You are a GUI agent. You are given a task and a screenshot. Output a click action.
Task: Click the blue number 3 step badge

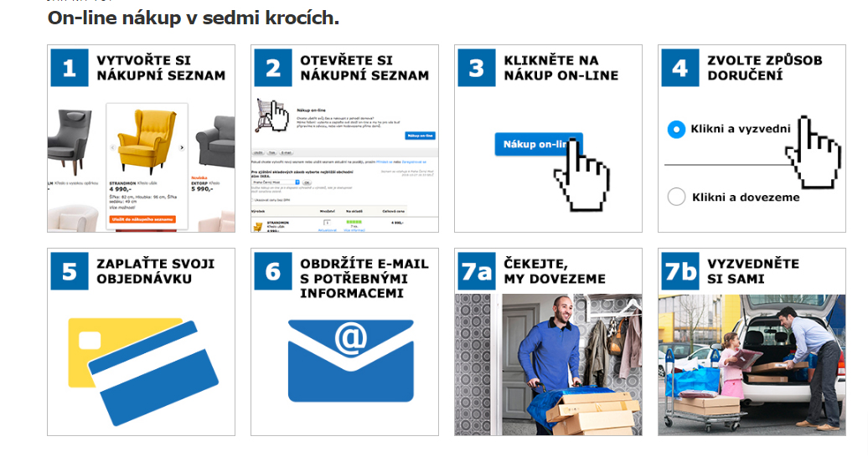pos(477,68)
